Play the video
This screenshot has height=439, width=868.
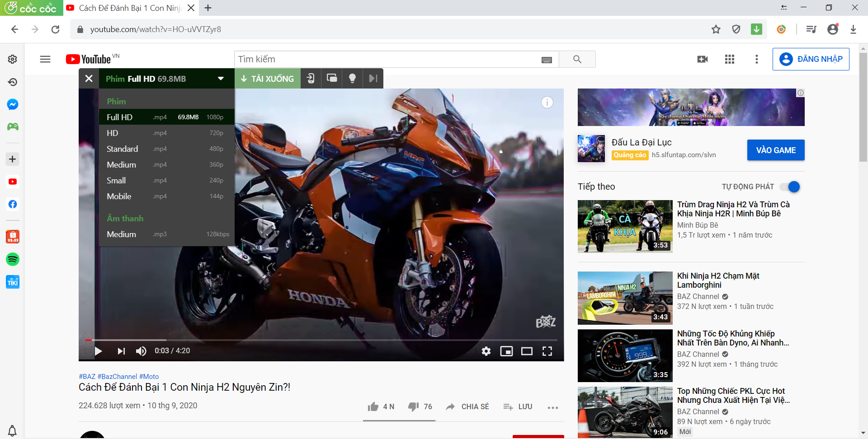click(x=98, y=351)
